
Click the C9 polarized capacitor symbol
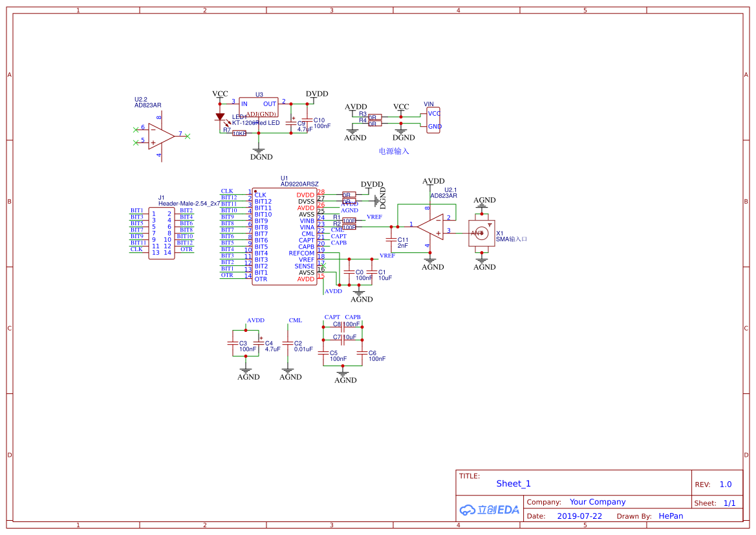[291, 122]
